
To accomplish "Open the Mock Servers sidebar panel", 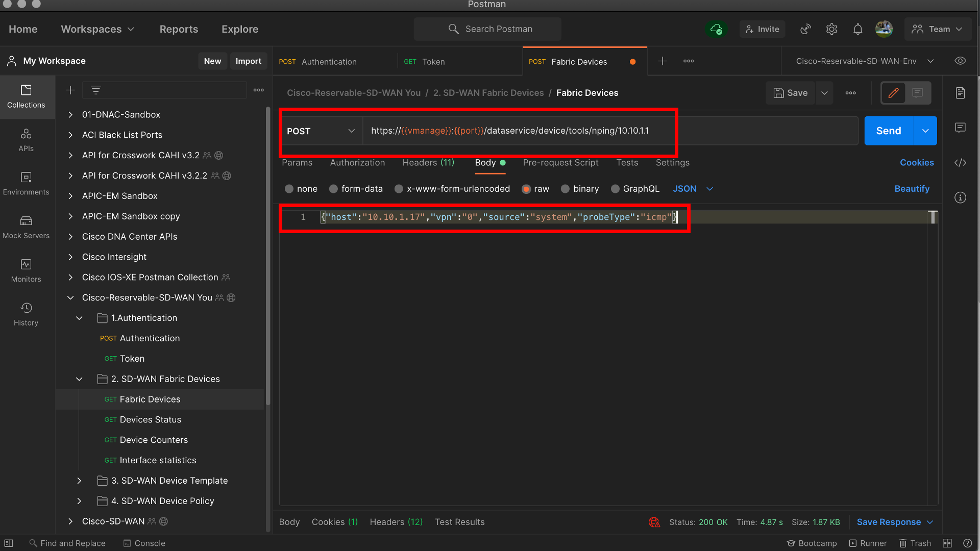I will (x=26, y=227).
